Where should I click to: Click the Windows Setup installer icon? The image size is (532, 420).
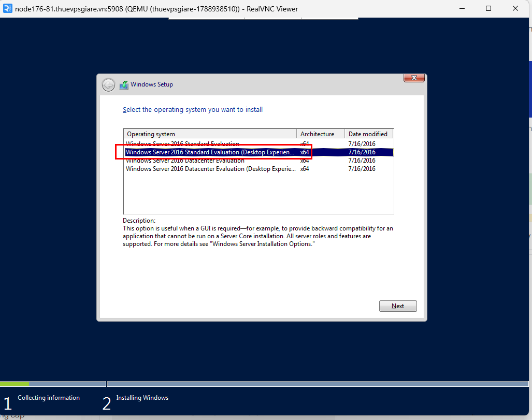[124, 85]
